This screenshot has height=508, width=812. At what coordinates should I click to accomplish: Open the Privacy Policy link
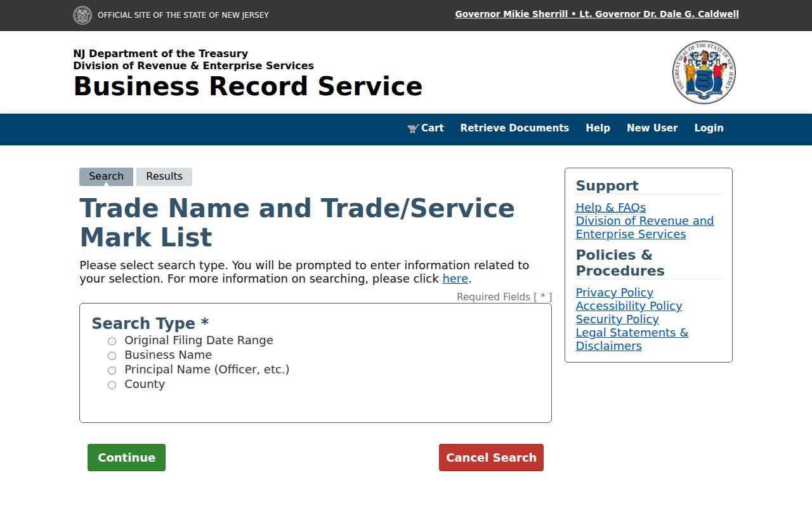pyautogui.click(x=614, y=293)
